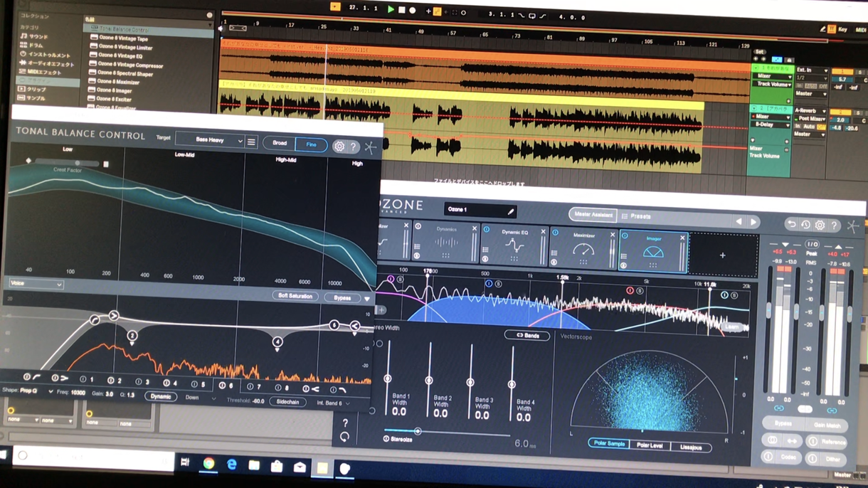The image size is (868, 488).
Task: Switch vectorscope to Polar Level
Action: (x=650, y=446)
